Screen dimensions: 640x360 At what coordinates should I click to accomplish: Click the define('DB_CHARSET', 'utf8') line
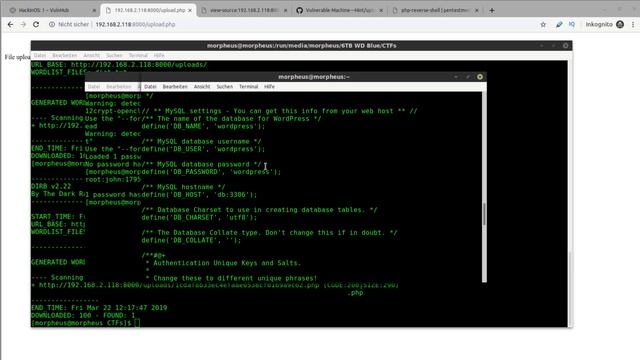199,218
